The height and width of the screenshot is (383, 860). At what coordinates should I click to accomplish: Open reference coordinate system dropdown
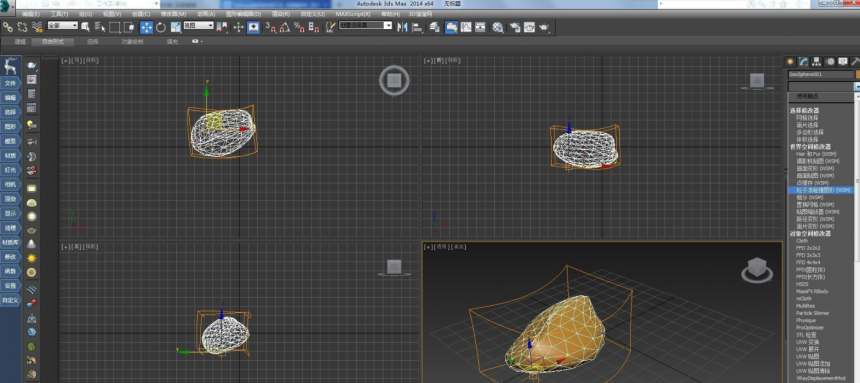[198, 26]
